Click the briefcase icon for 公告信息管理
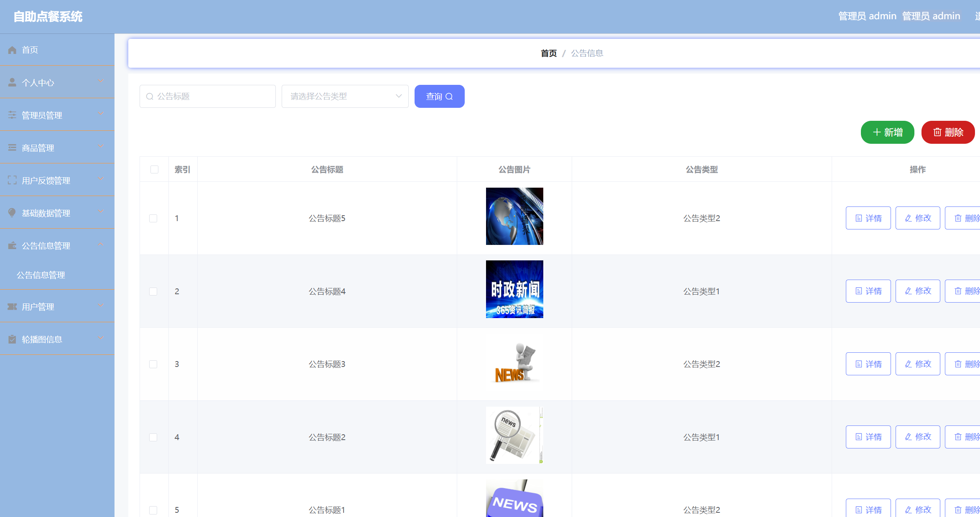980x517 pixels. click(12, 245)
